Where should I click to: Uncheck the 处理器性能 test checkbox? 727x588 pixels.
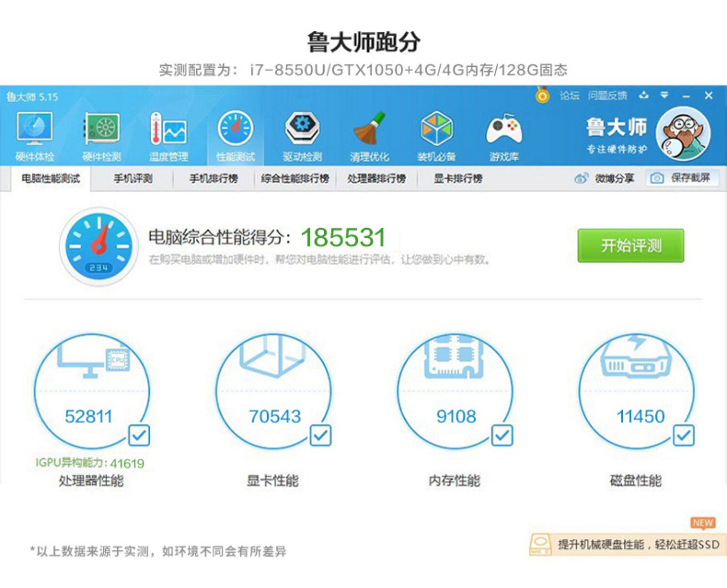click(x=139, y=435)
